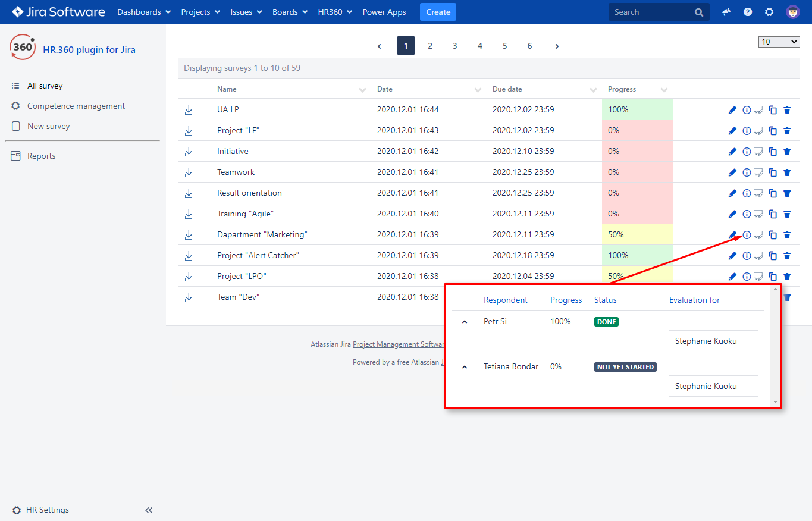Viewport: 812px width, 521px height.
Task: Download the Initiative survey
Action: (189, 152)
